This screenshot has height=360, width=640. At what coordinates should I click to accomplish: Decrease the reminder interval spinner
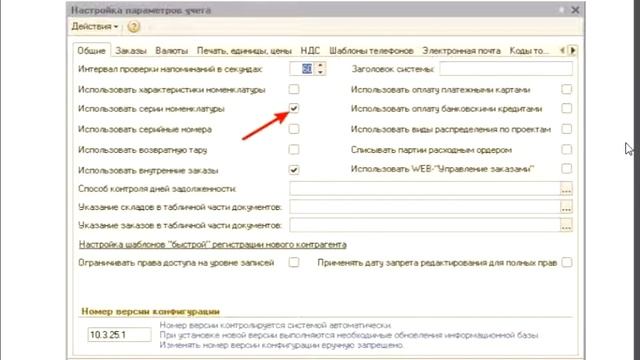click(x=321, y=72)
